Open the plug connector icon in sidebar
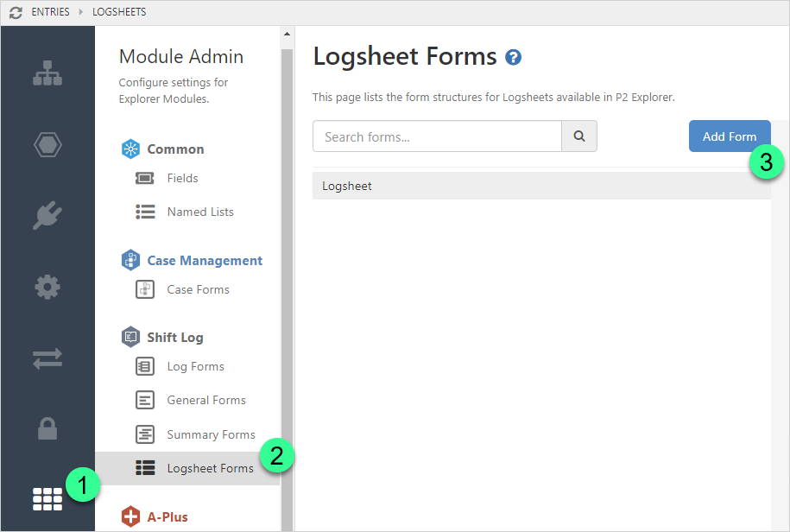Image resolution: width=790 pixels, height=532 pixels. (47, 215)
